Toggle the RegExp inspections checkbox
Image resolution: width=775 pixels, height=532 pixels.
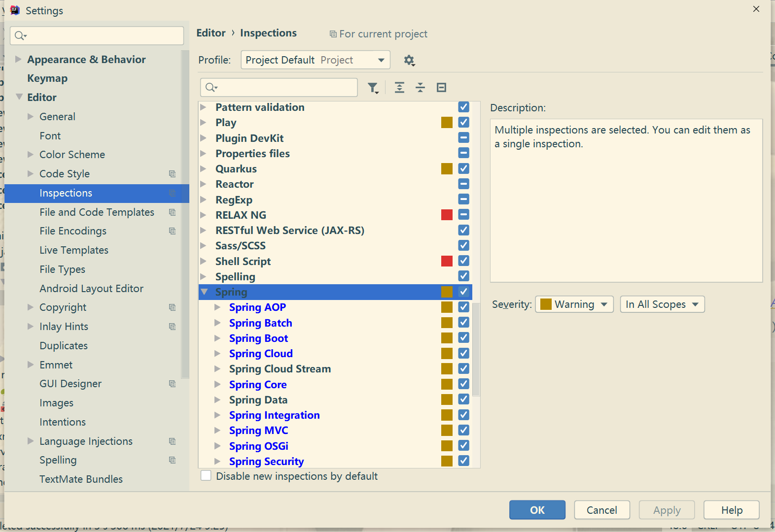[x=463, y=199]
